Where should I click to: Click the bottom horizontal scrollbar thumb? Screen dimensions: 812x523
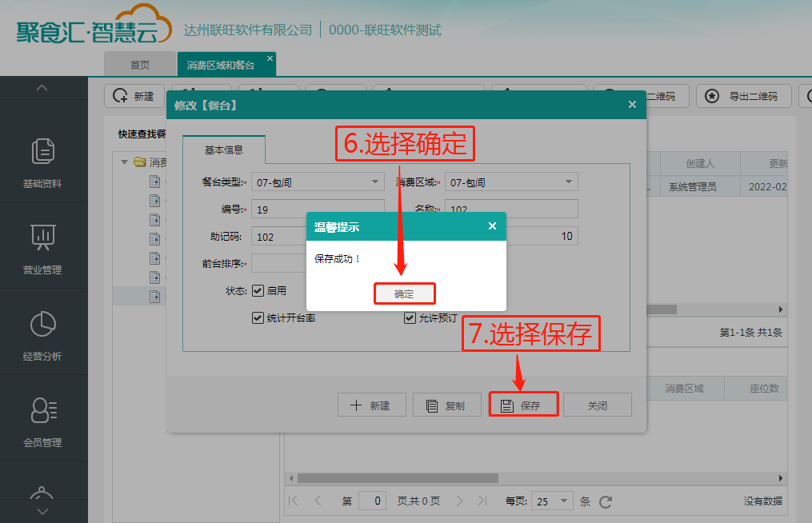[x=398, y=478]
